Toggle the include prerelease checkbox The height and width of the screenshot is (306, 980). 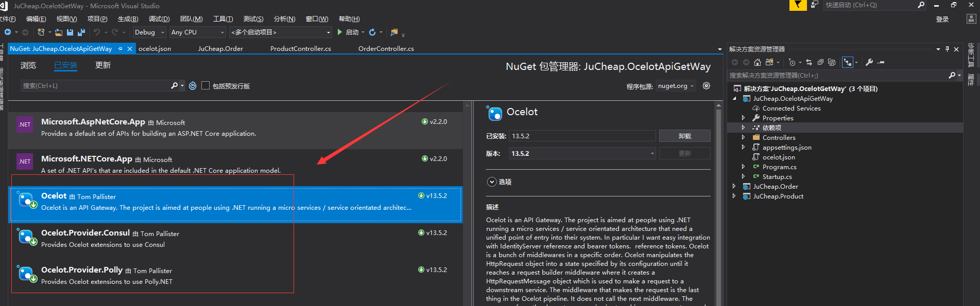[x=205, y=86]
